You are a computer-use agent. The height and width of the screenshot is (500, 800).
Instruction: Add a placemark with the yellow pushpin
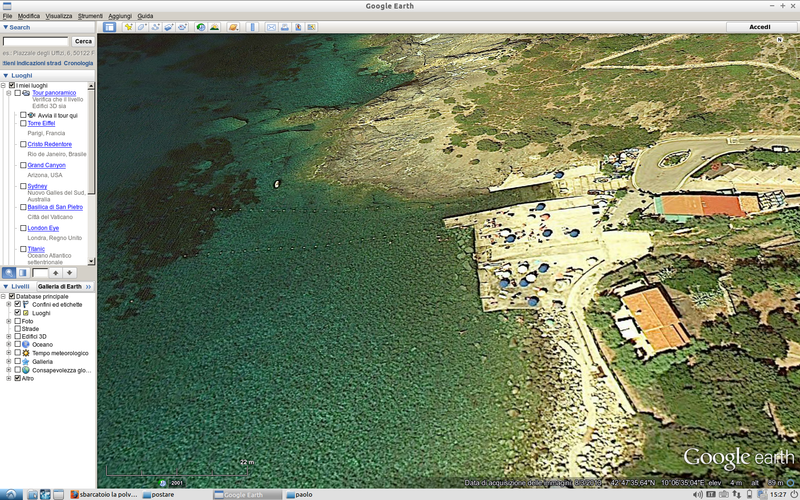pyautogui.click(x=129, y=27)
